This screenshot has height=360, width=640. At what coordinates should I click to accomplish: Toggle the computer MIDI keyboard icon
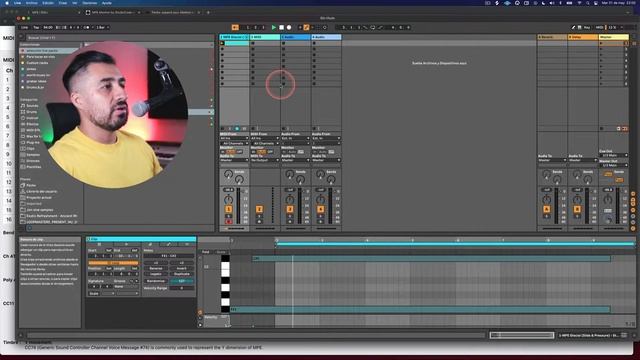coord(579,27)
